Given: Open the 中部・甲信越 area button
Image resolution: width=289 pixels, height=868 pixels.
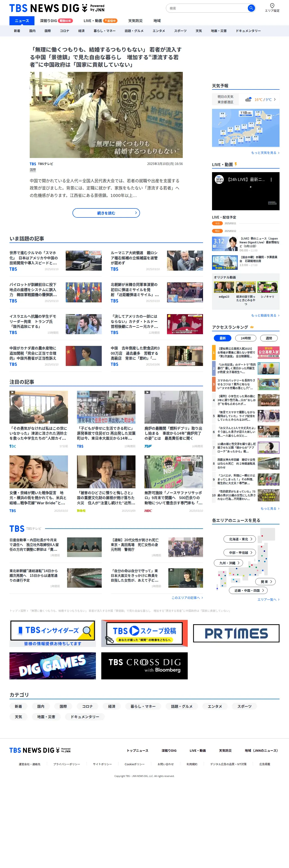Looking at the screenshot, I should click(x=240, y=553).
